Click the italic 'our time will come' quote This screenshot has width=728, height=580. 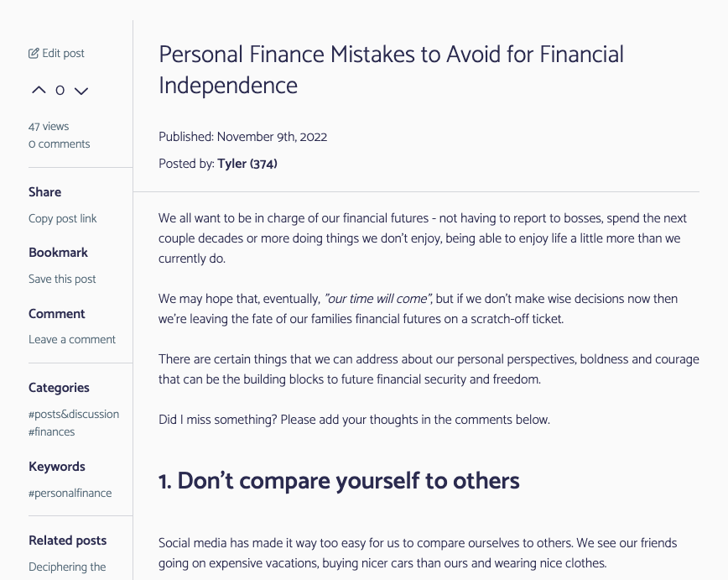(x=377, y=299)
